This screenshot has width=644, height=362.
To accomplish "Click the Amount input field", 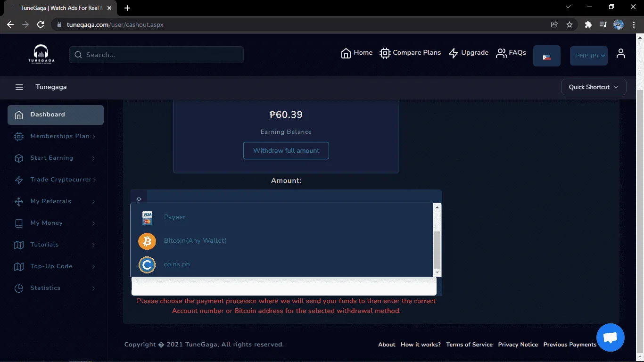I will click(x=294, y=197).
